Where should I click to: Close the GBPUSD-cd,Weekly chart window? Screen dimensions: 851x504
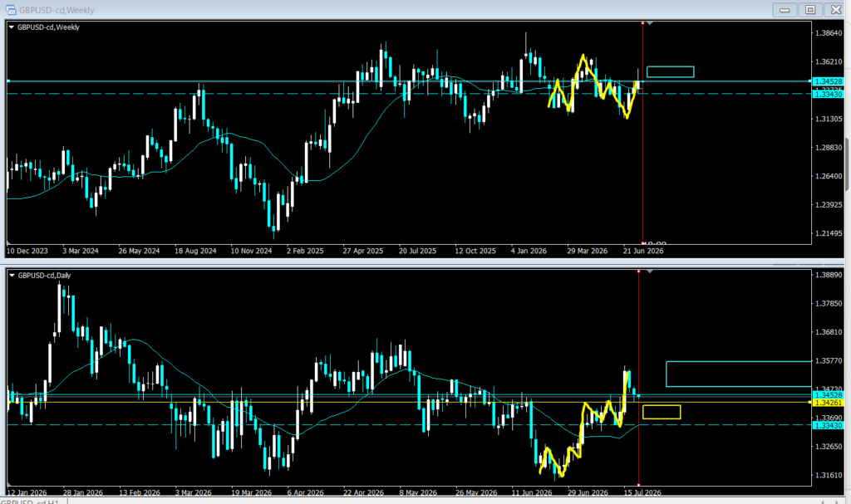click(x=836, y=10)
